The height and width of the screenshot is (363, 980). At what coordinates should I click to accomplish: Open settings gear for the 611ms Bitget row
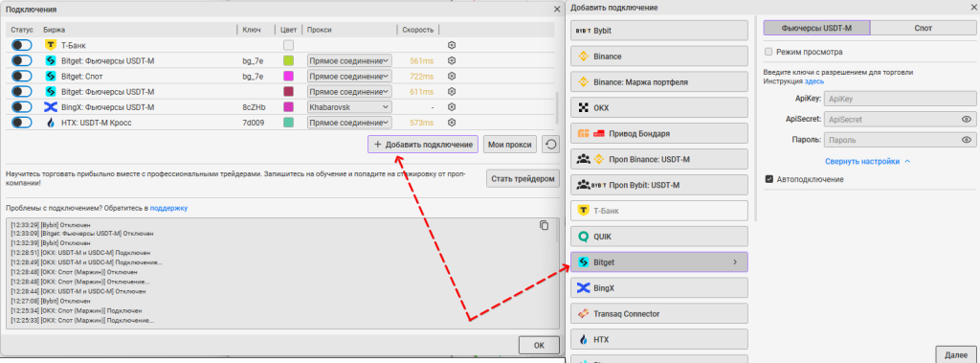coord(452,91)
